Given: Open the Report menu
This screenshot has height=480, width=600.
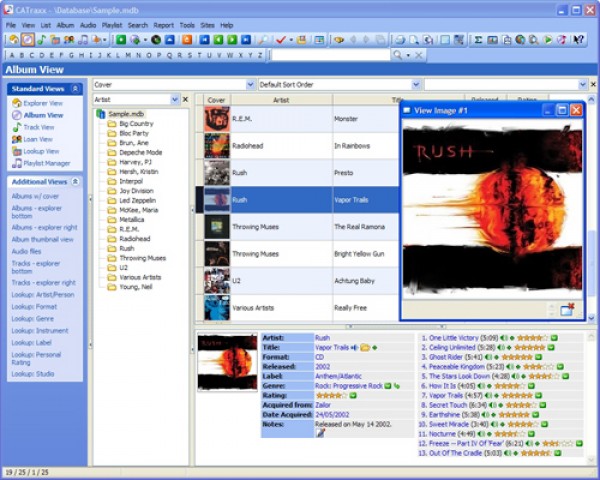Looking at the screenshot, I should 164,25.
